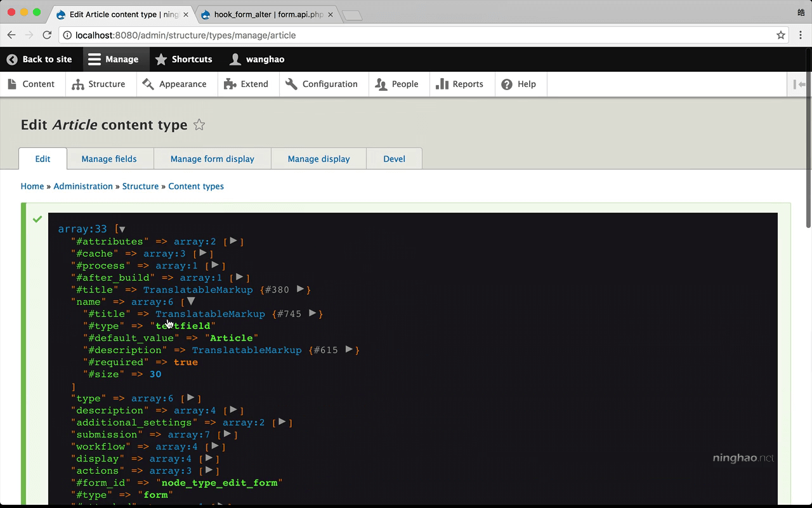Toggle the star next to the page title
Image resolution: width=812 pixels, height=508 pixels.
click(x=199, y=125)
